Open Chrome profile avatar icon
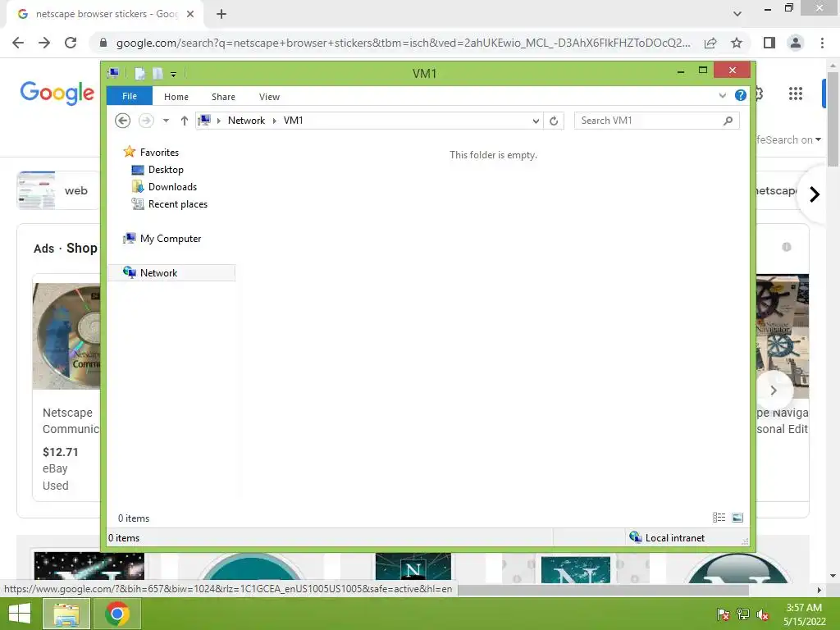This screenshot has height=630, width=840. (x=796, y=43)
